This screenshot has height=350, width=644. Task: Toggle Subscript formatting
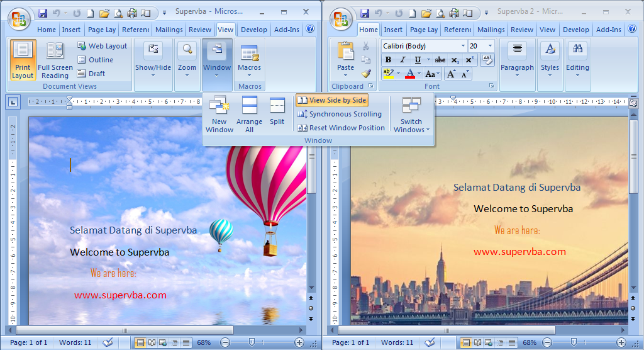[x=455, y=60]
